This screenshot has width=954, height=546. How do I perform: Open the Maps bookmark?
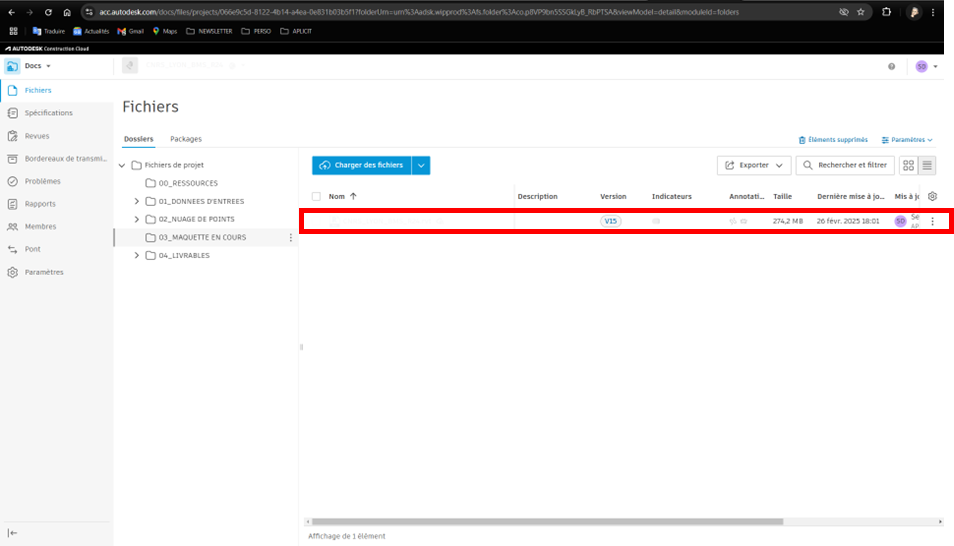tap(164, 31)
